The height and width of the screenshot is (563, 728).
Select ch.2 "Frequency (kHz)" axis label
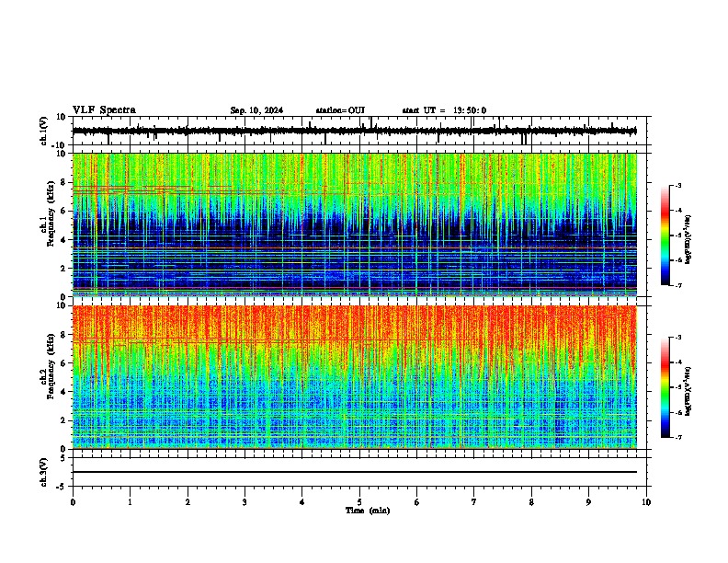coord(51,365)
